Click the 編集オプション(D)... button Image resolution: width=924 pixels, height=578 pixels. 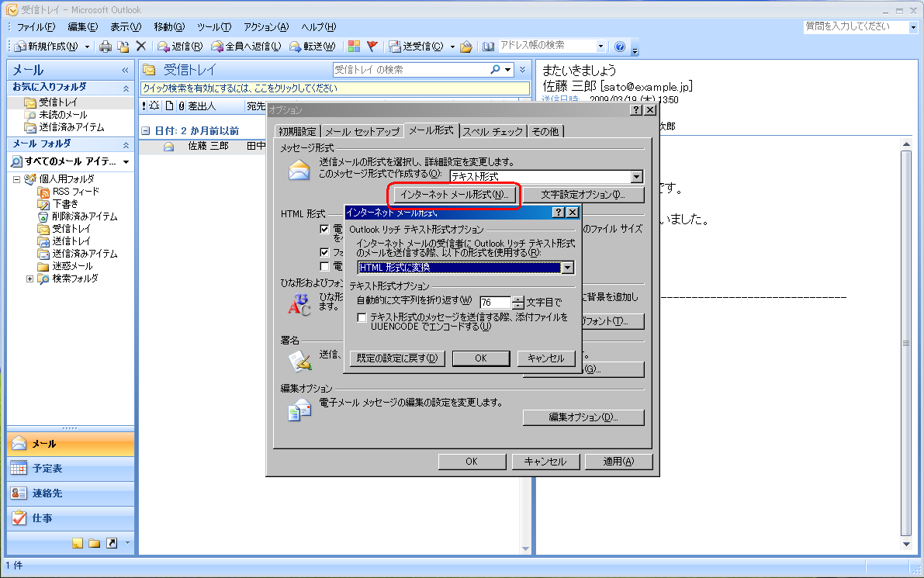pyautogui.click(x=583, y=417)
